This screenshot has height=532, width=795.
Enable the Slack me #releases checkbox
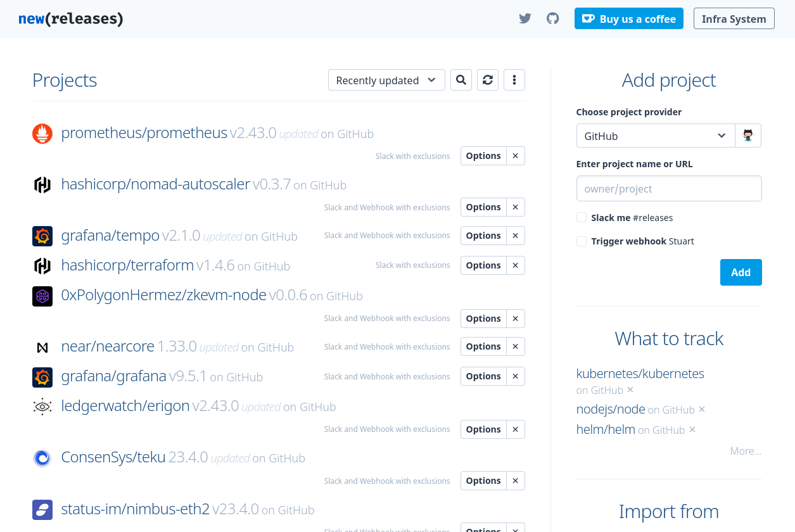582,218
